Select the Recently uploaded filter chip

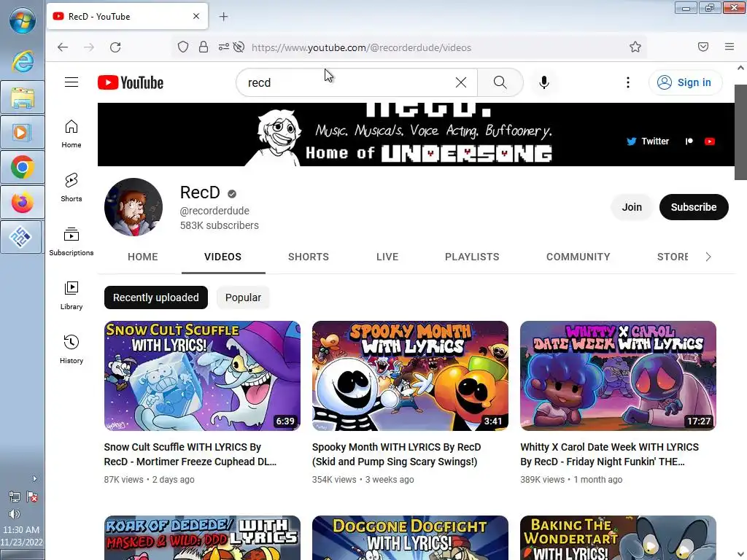point(156,297)
